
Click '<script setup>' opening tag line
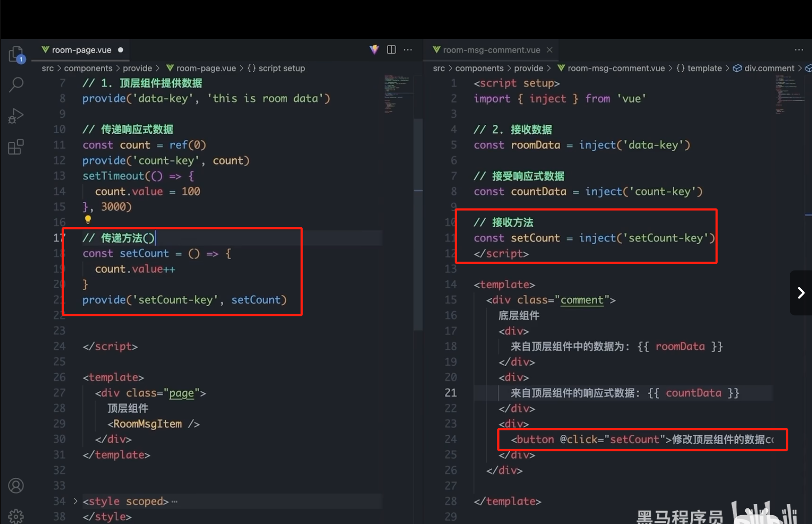pos(517,83)
